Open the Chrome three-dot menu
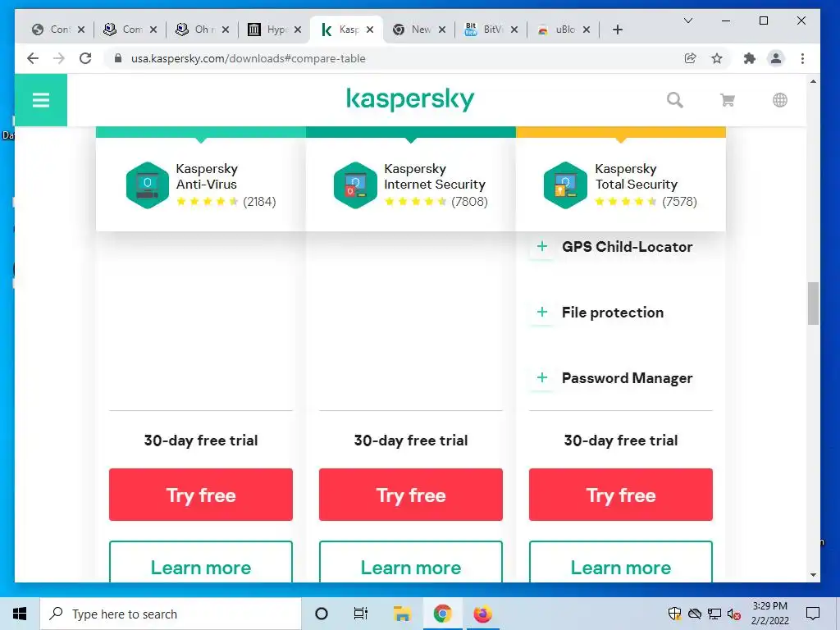Image resolution: width=840 pixels, height=630 pixels. click(802, 58)
